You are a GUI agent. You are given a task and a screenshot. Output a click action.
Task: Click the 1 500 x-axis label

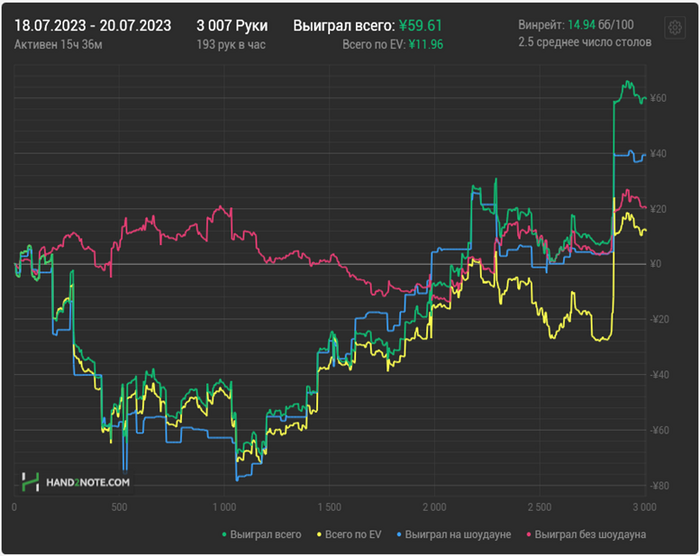point(329,507)
